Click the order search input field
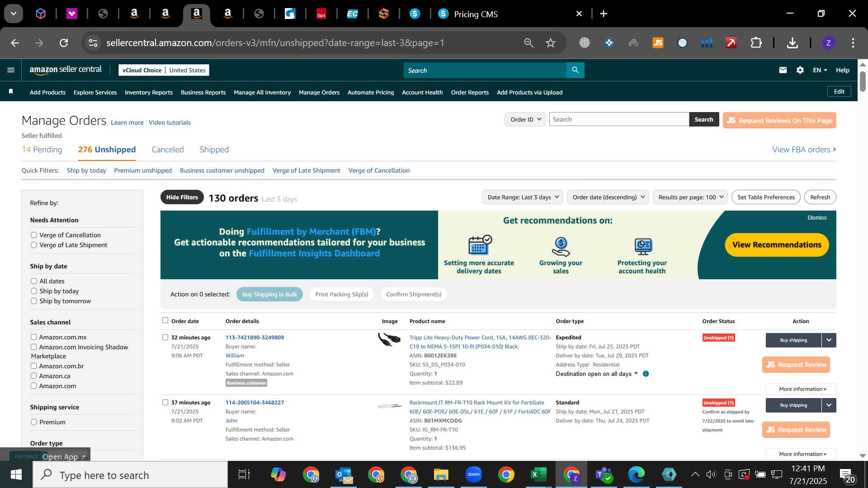 (619, 119)
